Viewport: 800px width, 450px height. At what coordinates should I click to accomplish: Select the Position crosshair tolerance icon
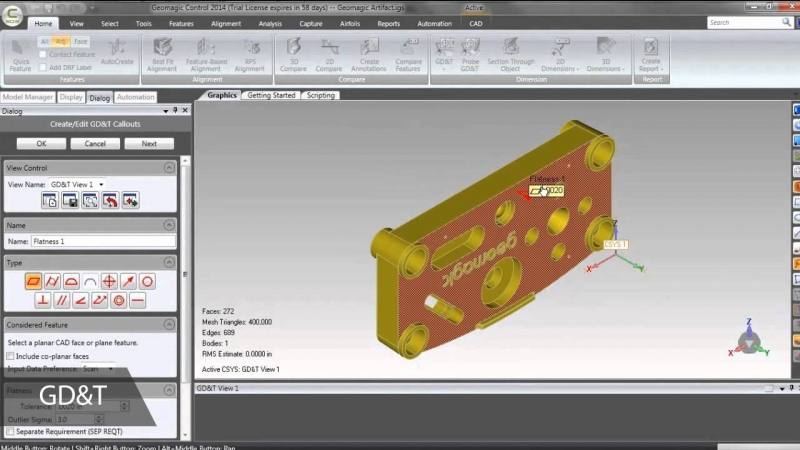tap(109, 281)
